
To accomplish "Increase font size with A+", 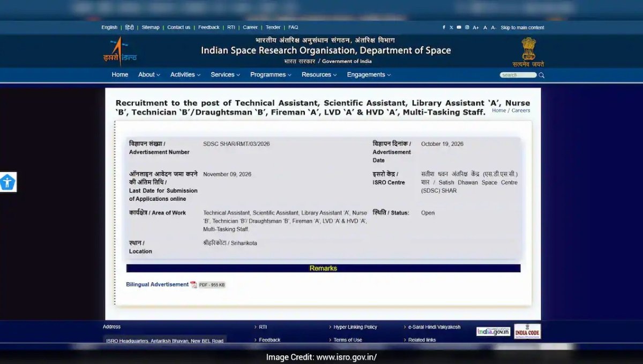I will click(476, 27).
